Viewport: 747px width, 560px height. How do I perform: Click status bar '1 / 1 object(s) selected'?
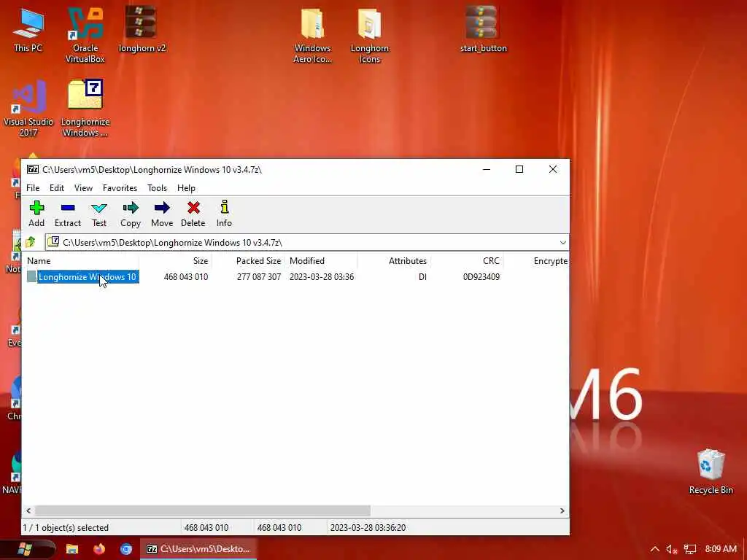[x=66, y=528]
